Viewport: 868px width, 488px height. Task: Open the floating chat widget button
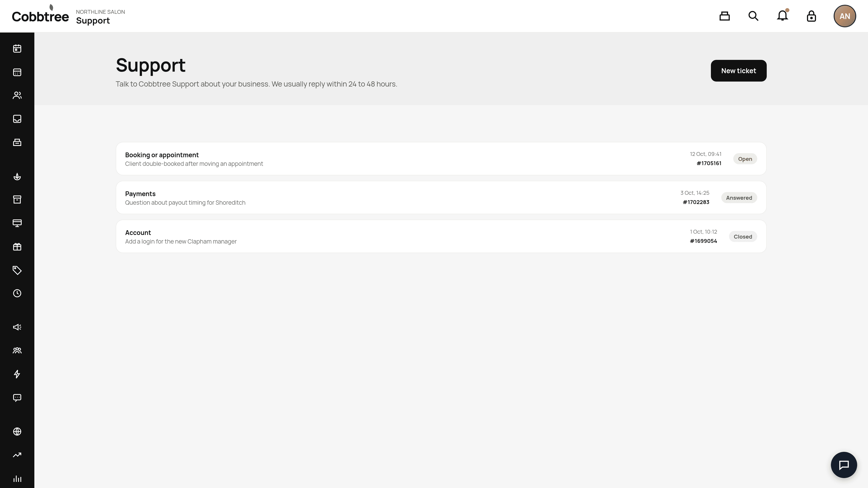point(844,465)
